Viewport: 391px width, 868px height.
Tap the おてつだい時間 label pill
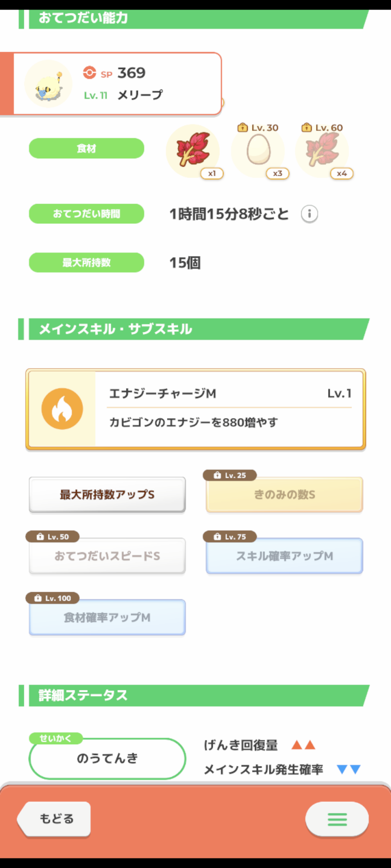pos(86,214)
